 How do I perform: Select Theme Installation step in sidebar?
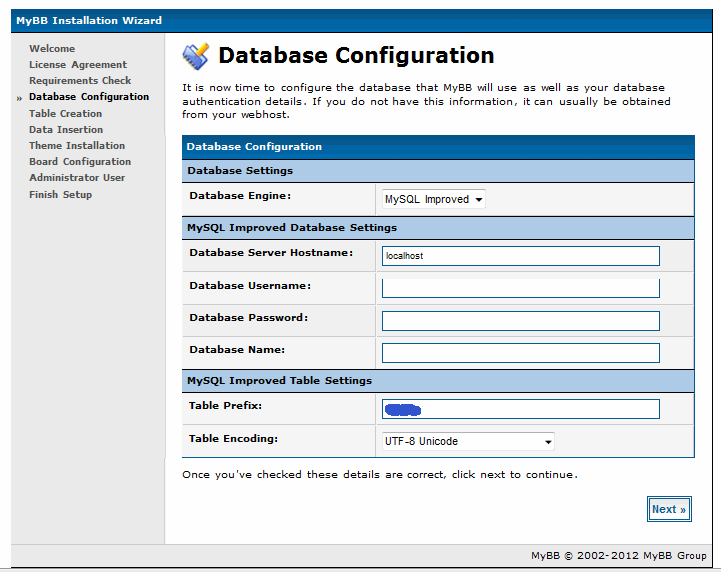(x=77, y=146)
